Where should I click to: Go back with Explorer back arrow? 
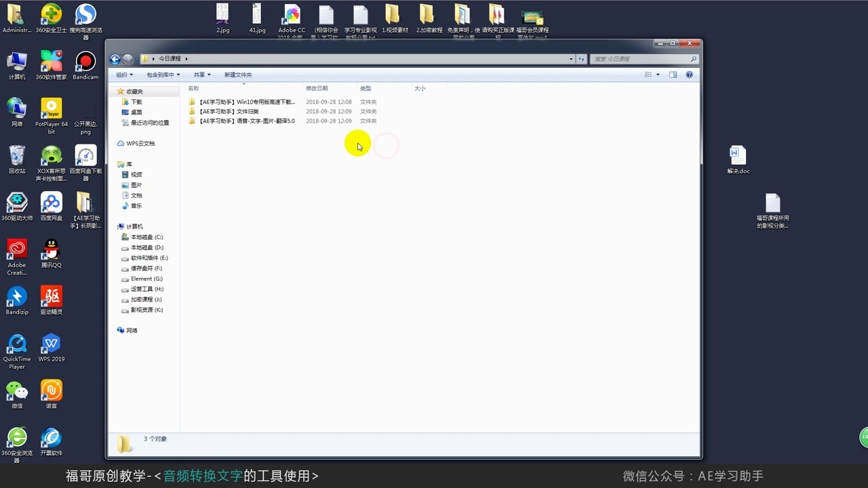(x=115, y=59)
